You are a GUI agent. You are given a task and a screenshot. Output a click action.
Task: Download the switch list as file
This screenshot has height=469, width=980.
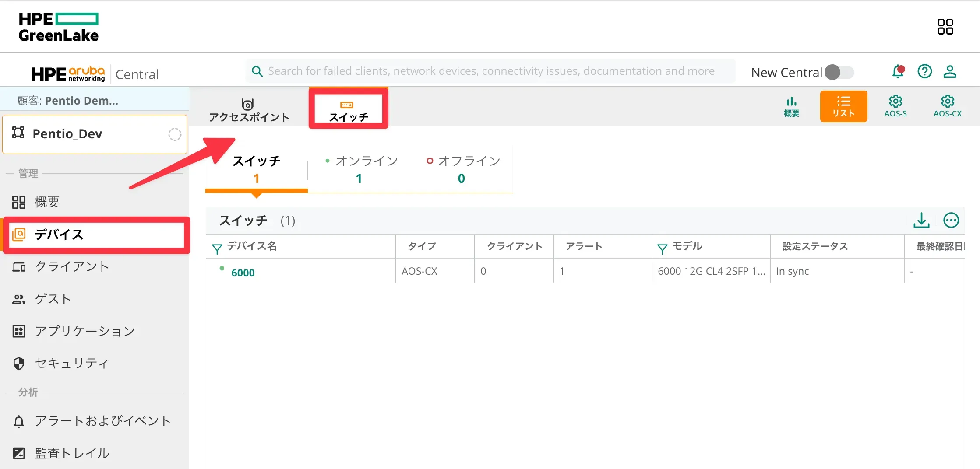coord(921,220)
